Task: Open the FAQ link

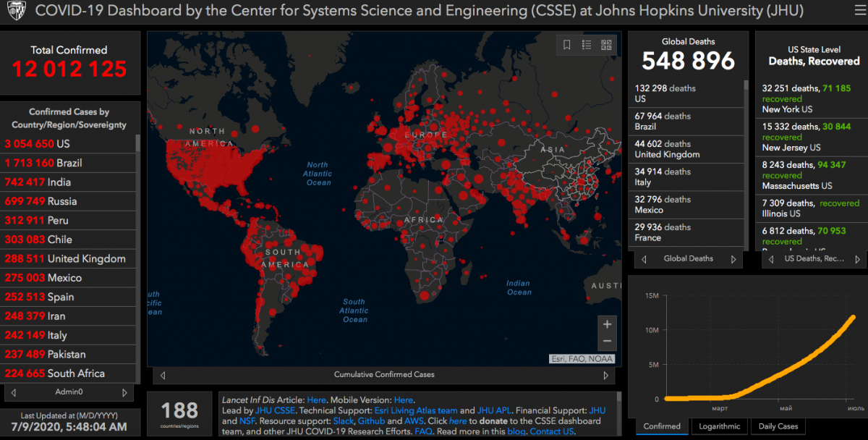Action: pyautogui.click(x=423, y=432)
